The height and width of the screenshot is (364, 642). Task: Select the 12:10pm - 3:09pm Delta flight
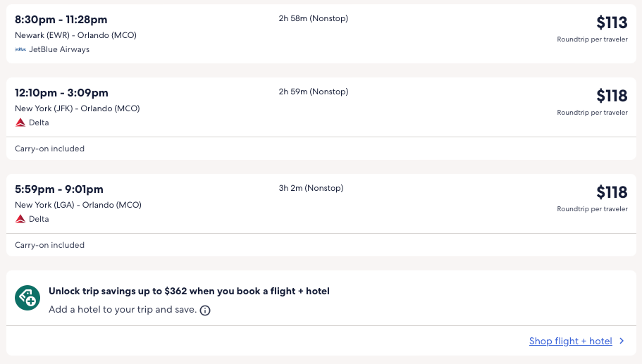tap(61, 93)
